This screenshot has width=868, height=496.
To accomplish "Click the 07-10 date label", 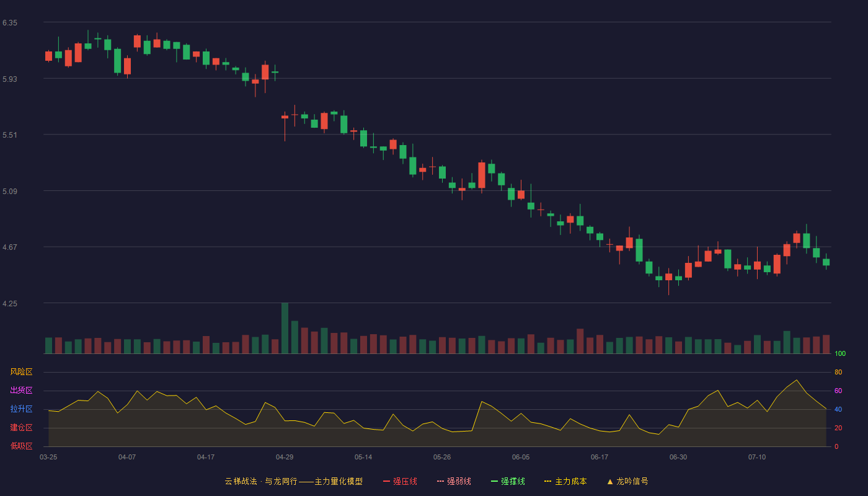I will (757, 457).
